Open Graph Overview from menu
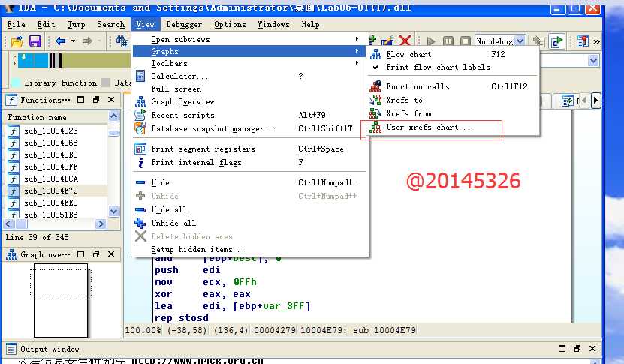 point(250,101)
